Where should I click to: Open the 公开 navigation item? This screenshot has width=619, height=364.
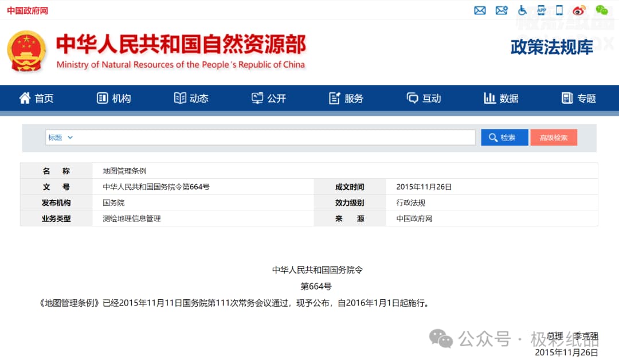point(269,98)
